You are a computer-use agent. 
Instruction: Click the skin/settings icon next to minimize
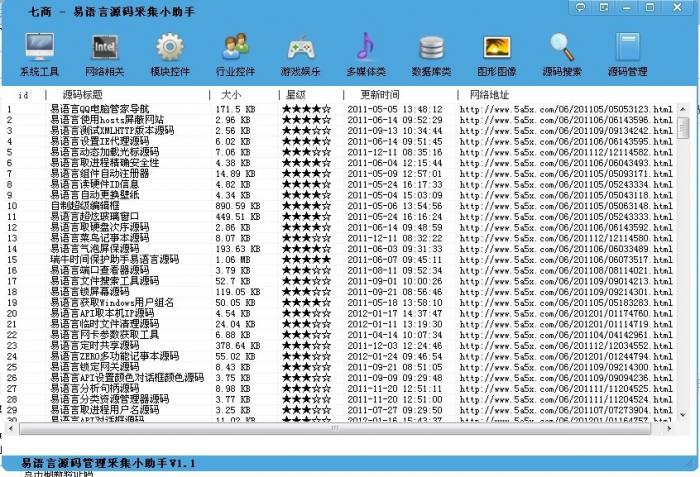tap(604, 7)
